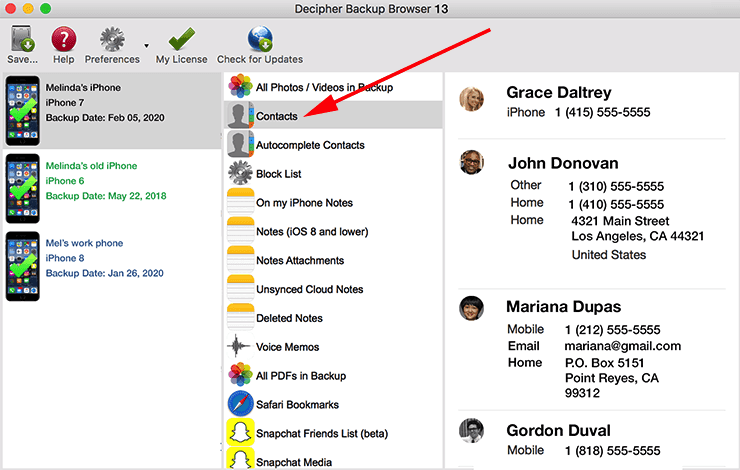Select Melinda's iPhone backup thumbnail
This screenshot has width=740, height=470.
coord(23,111)
